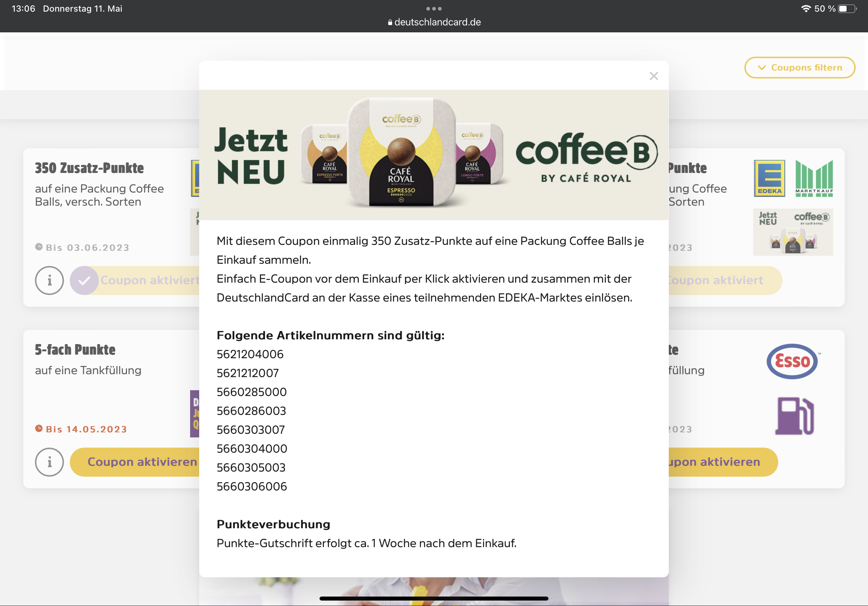The width and height of the screenshot is (868, 606).
Task: Tap the three dots menu at top
Action: pos(434,8)
